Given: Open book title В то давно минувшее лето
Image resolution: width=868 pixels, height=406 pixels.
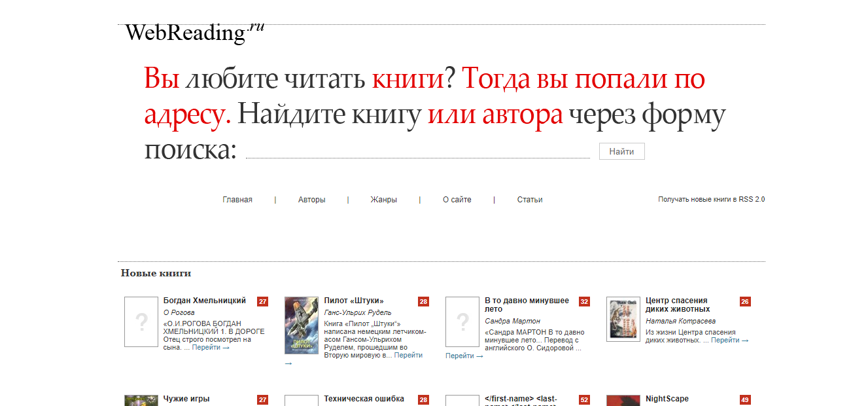Looking at the screenshot, I should click(x=527, y=304).
